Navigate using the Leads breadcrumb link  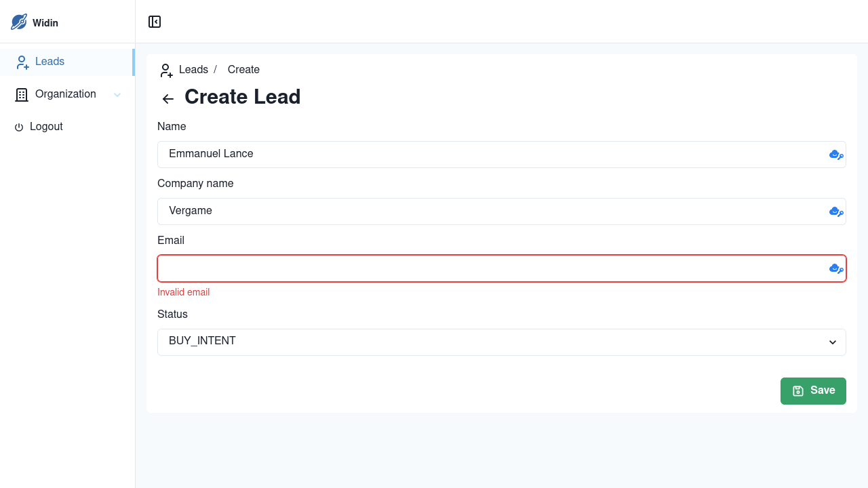pyautogui.click(x=193, y=69)
